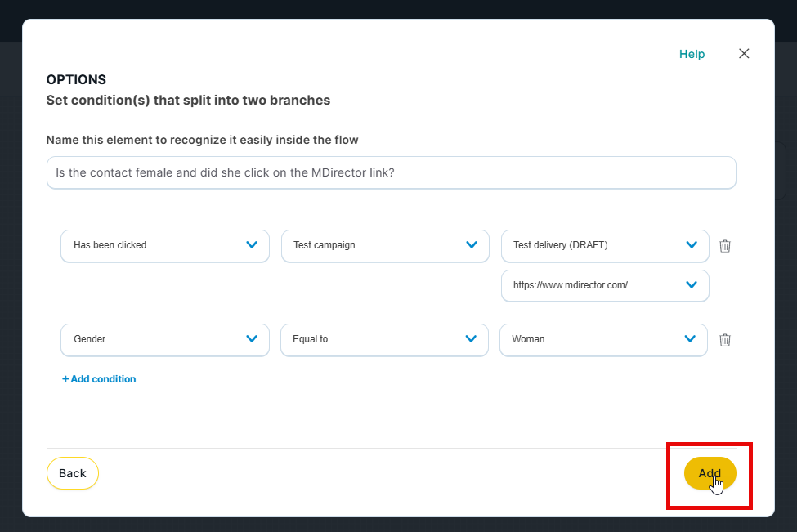Click the Add condition link text

click(103, 379)
